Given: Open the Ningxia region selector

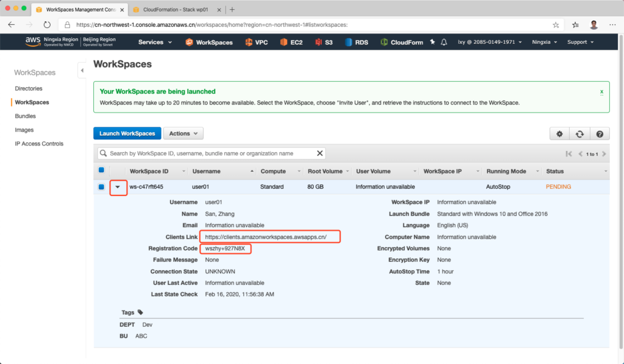Looking at the screenshot, I should tap(544, 42).
